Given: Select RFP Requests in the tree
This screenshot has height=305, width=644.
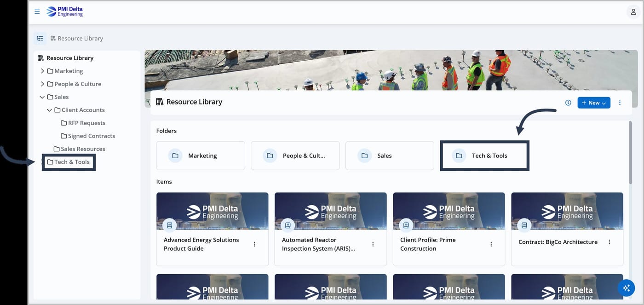Looking at the screenshot, I should tap(83, 123).
